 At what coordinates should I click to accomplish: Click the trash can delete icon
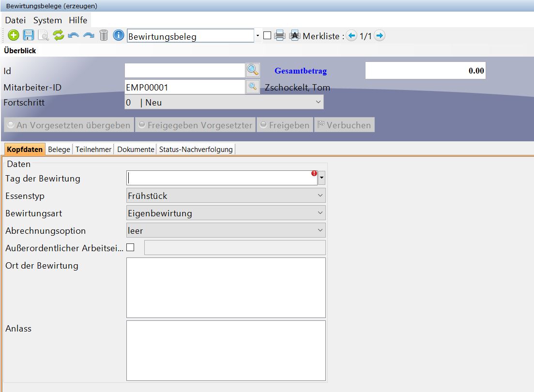pos(104,35)
